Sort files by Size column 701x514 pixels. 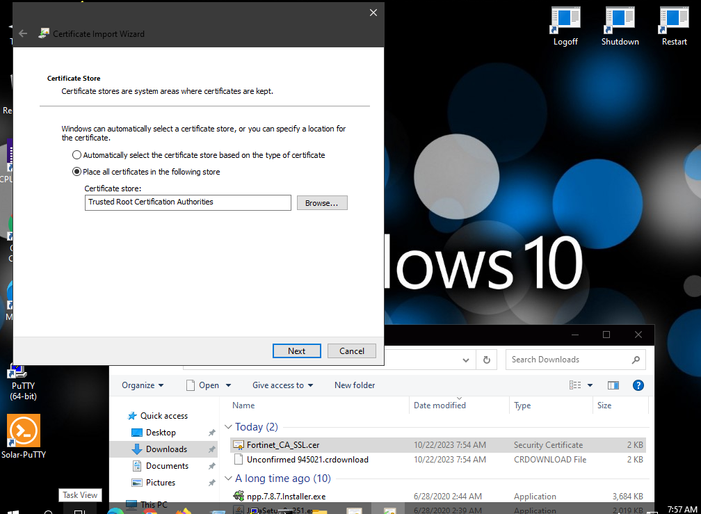tap(604, 405)
